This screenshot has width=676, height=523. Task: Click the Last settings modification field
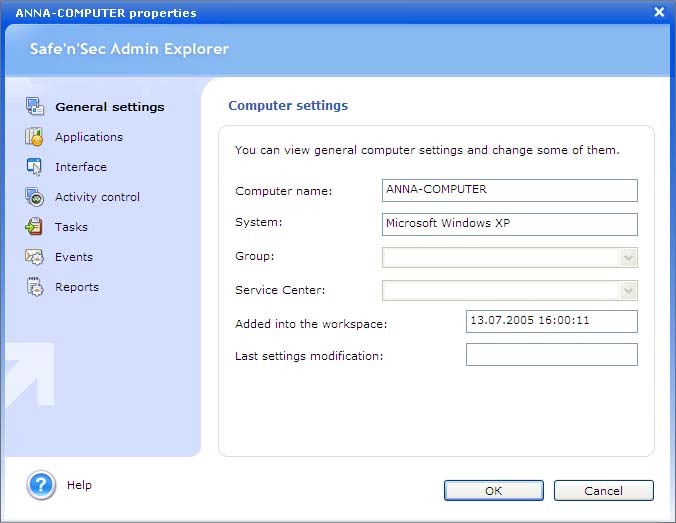tap(552, 354)
